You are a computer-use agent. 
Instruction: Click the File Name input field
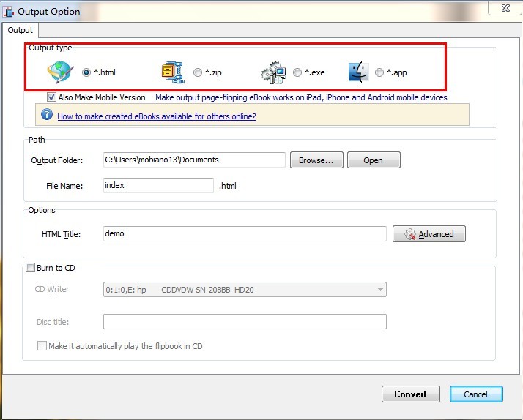158,185
